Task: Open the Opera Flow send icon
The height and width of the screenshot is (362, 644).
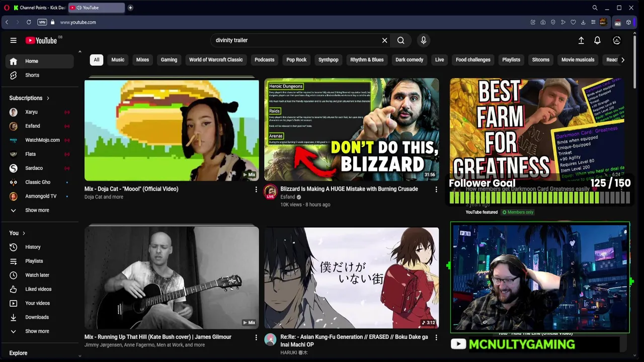Action: coord(563,22)
